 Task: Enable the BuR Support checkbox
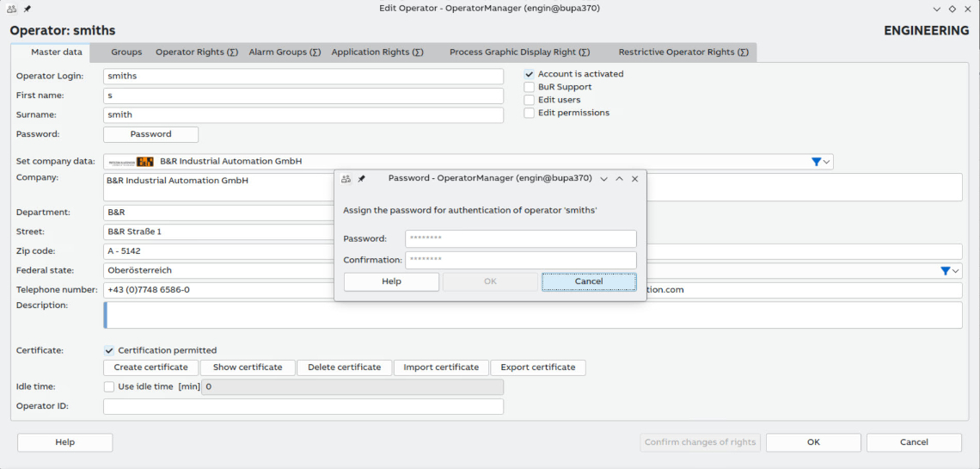click(x=530, y=87)
